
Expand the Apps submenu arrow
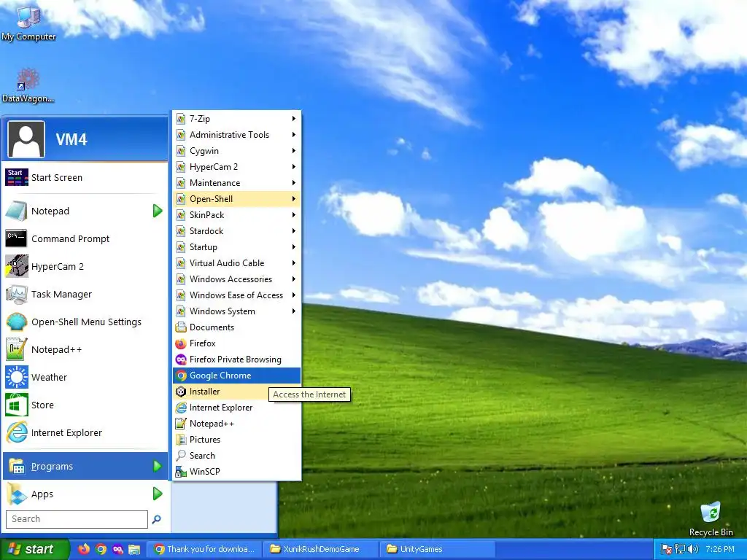tap(158, 494)
